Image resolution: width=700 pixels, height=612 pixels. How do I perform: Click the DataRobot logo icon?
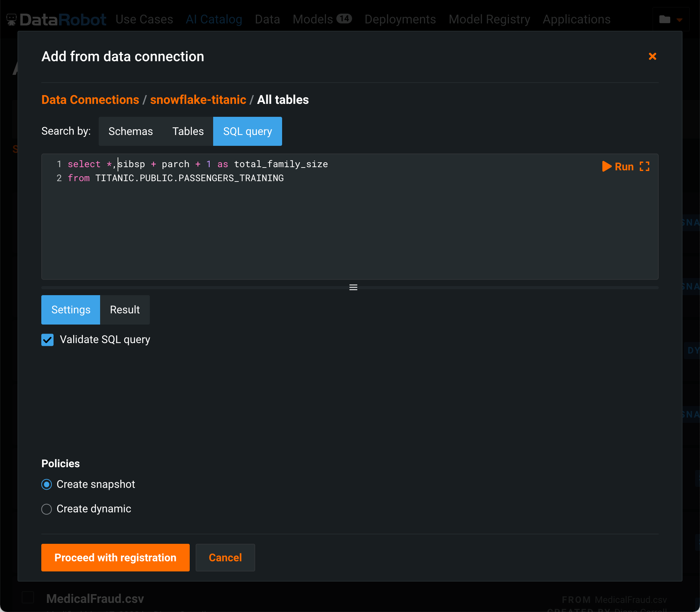[12, 20]
